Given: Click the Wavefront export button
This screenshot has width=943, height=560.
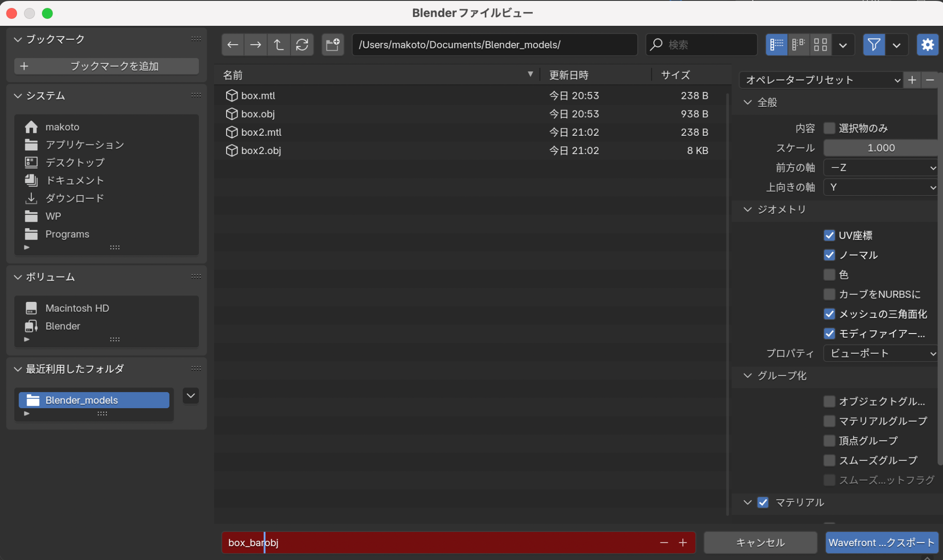Looking at the screenshot, I should pos(881,543).
